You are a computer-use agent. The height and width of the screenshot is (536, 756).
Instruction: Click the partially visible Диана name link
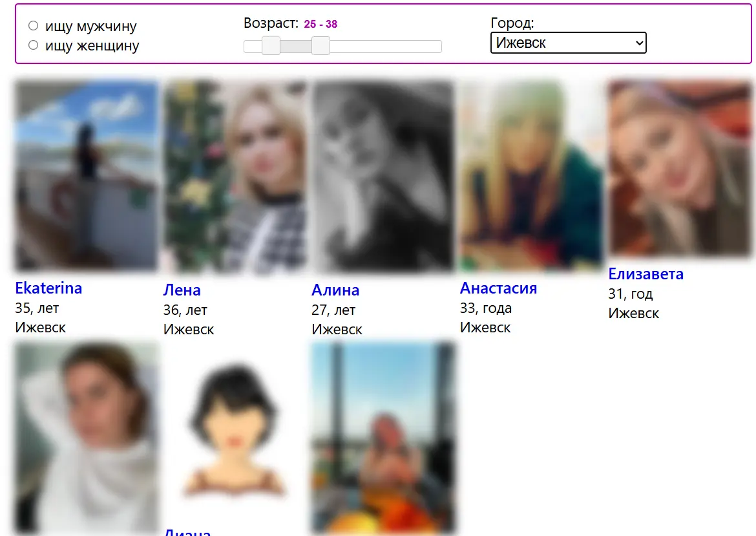pyautogui.click(x=187, y=532)
